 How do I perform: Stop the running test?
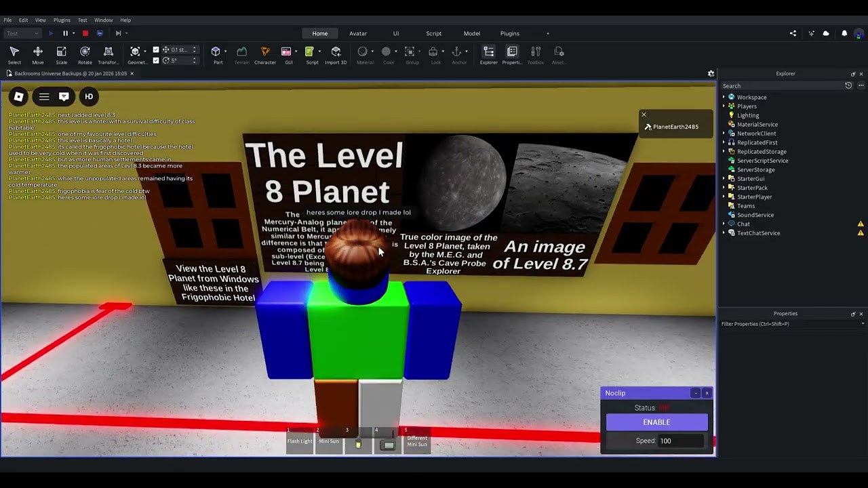tap(85, 33)
